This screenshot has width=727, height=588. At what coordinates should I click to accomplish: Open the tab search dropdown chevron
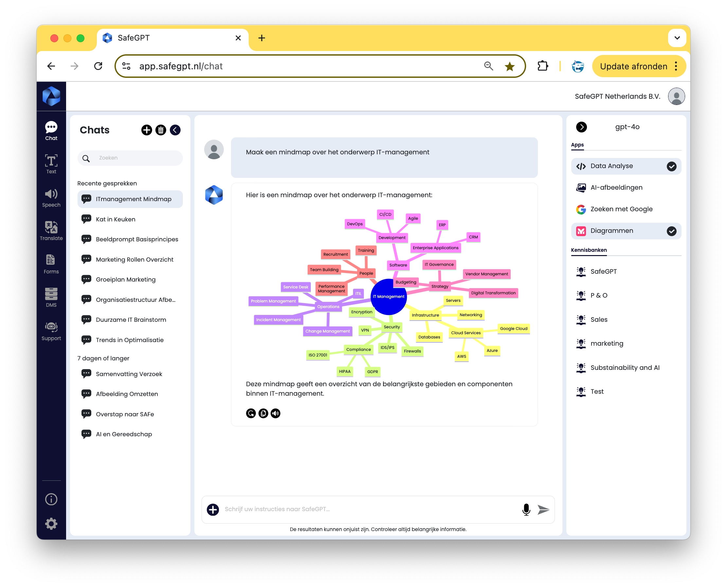click(x=677, y=38)
